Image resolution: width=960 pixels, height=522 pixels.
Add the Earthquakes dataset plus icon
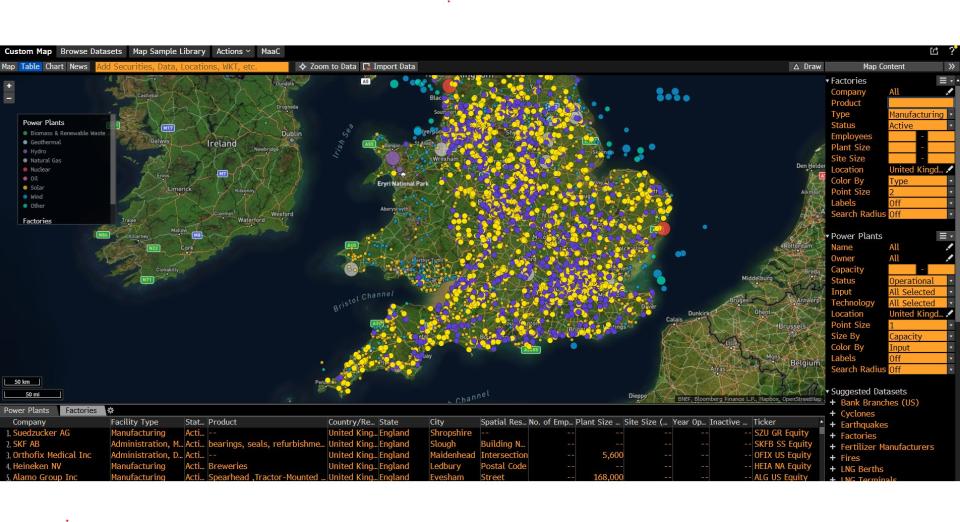pos(833,425)
